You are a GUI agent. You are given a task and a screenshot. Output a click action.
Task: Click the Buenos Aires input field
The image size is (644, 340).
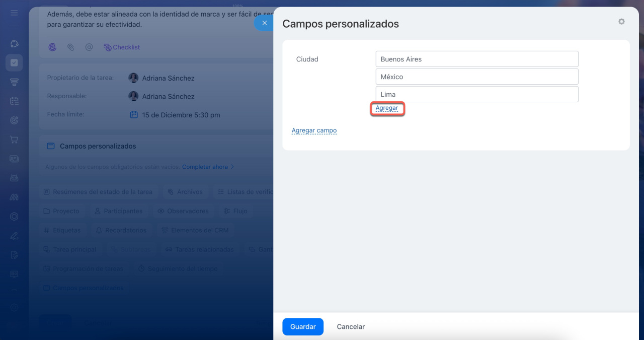(476, 59)
